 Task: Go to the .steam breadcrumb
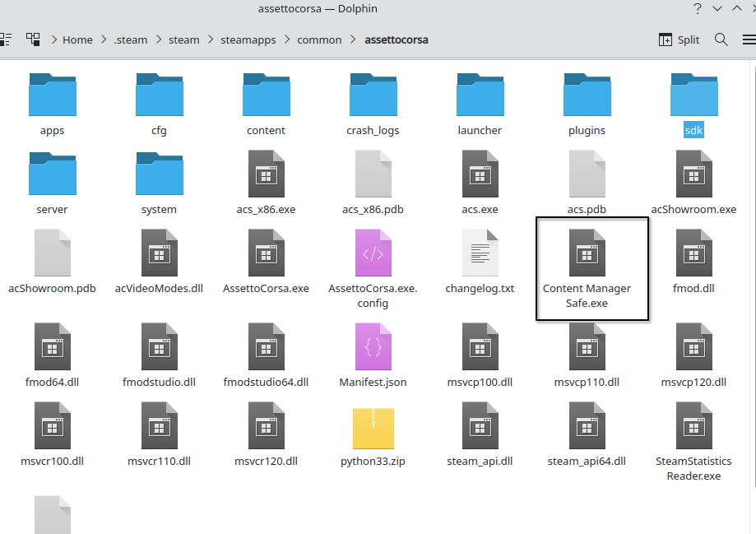130,39
